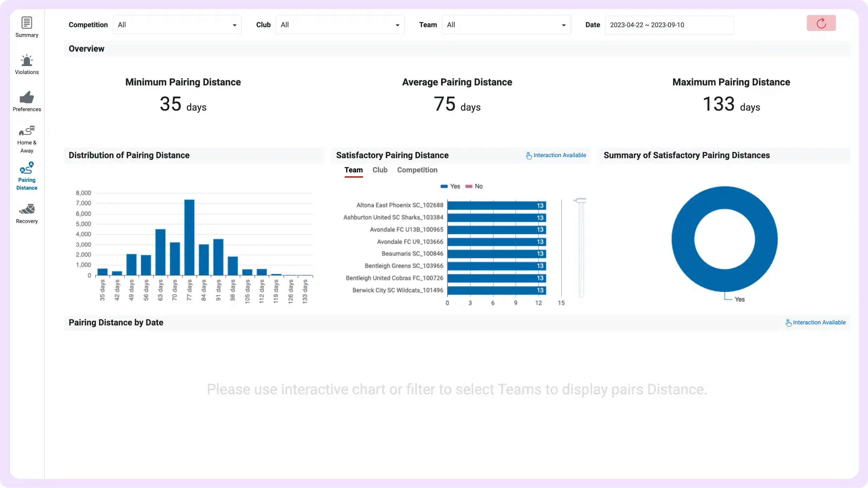This screenshot has width=868, height=488.
Task: Click the team chart vertical slider handle
Action: [581, 201]
